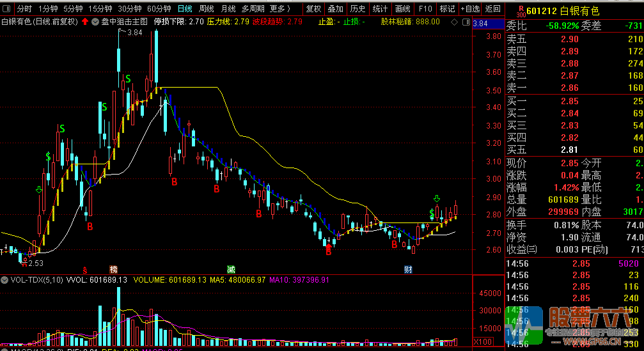Toggle the panel icon beside the diamond
This screenshot has width=644, height=351.
[466, 22]
